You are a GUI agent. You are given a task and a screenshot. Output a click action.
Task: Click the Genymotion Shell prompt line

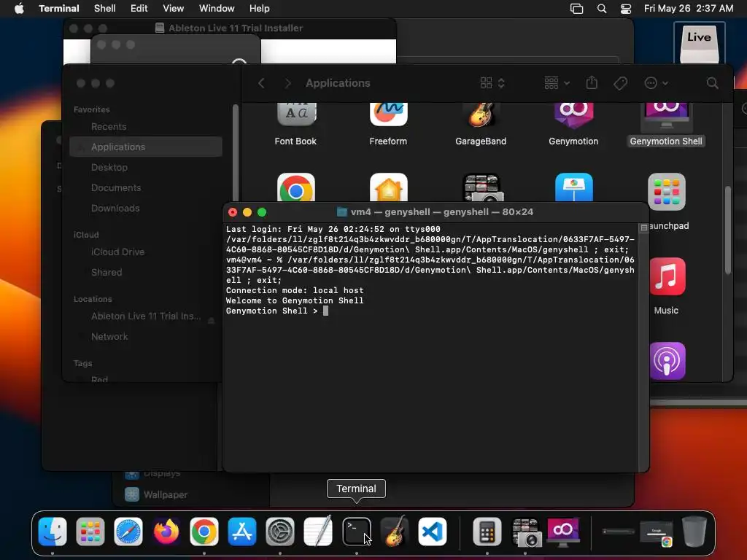click(x=277, y=311)
